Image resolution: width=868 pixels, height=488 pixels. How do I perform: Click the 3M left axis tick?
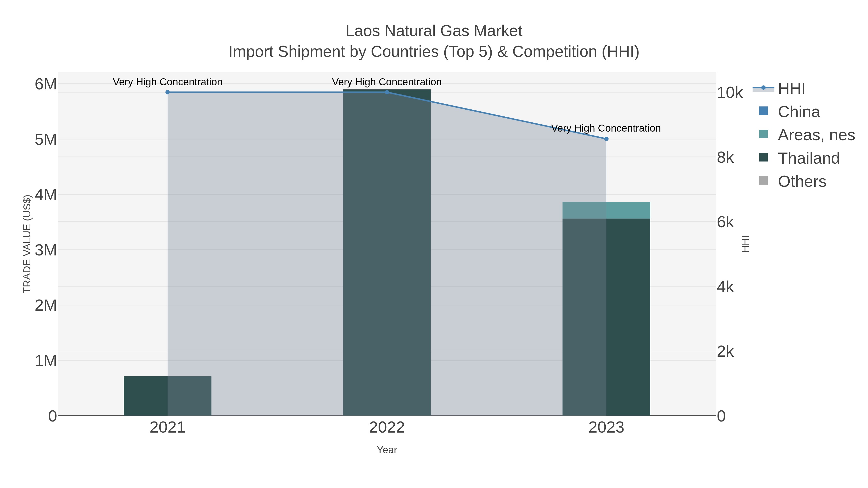click(x=46, y=250)
